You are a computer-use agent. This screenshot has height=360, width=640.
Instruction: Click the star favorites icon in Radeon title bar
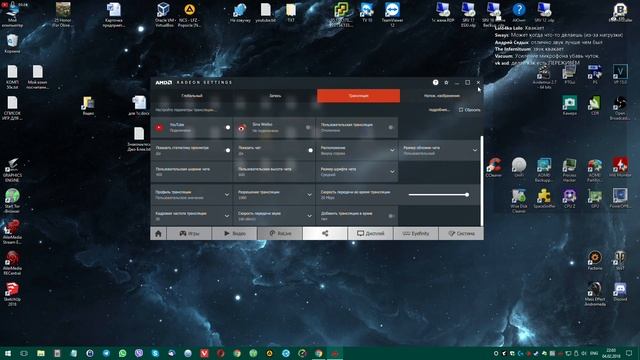click(x=446, y=82)
